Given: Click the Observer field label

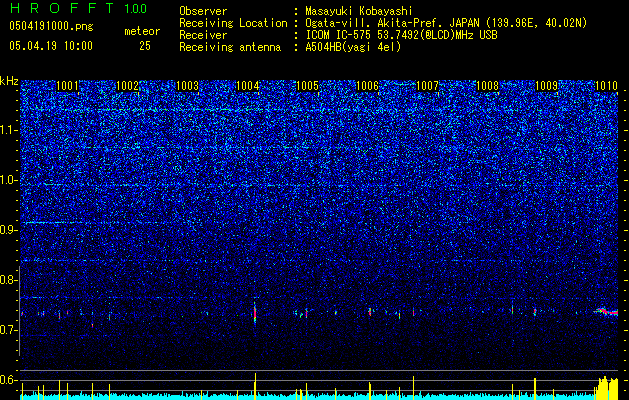Looking at the screenshot, I should pyautogui.click(x=203, y=11).
